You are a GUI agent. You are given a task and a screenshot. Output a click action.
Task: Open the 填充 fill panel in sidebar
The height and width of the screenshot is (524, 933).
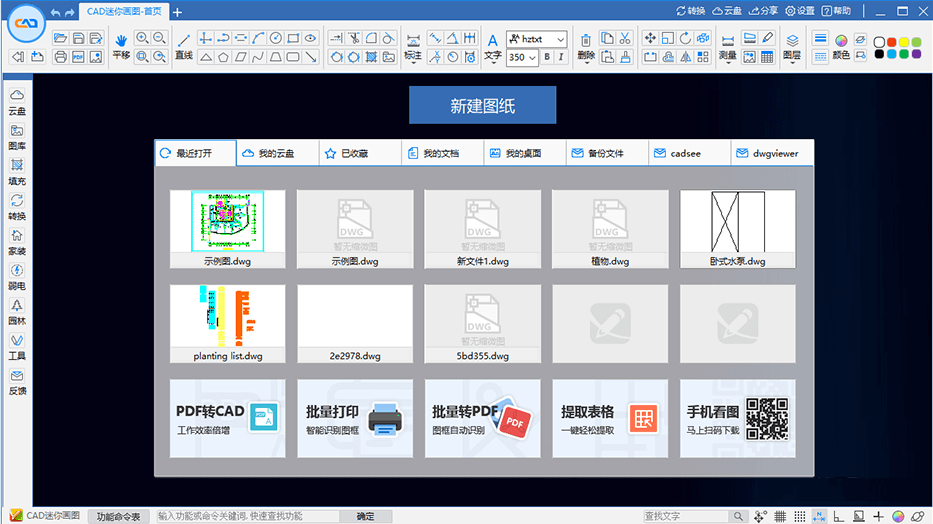17,171
